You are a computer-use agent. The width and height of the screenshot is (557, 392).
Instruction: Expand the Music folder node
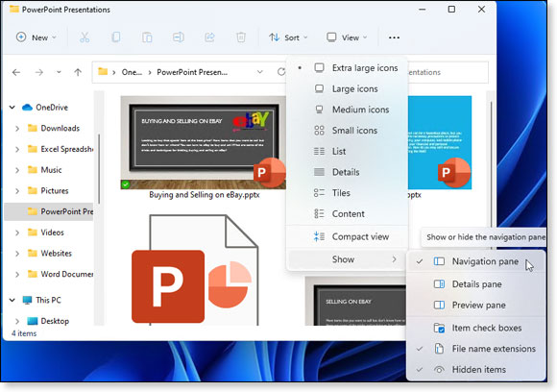[x=17, y=170]
